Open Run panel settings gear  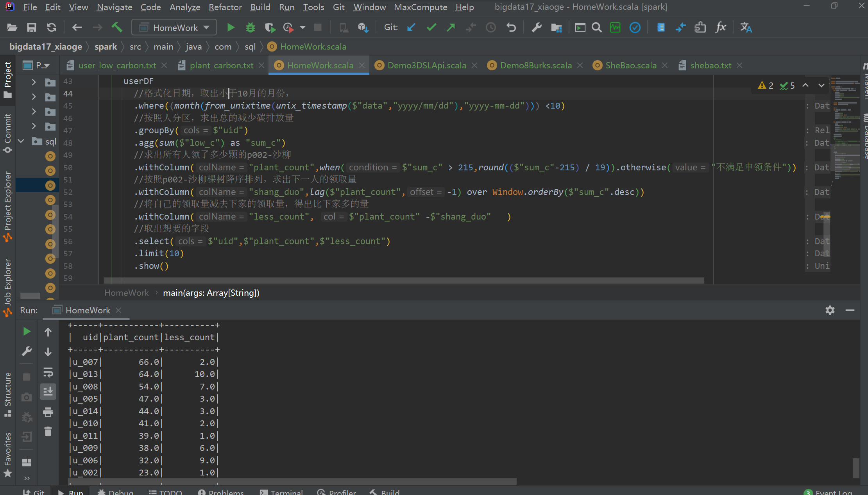(830, 310)
